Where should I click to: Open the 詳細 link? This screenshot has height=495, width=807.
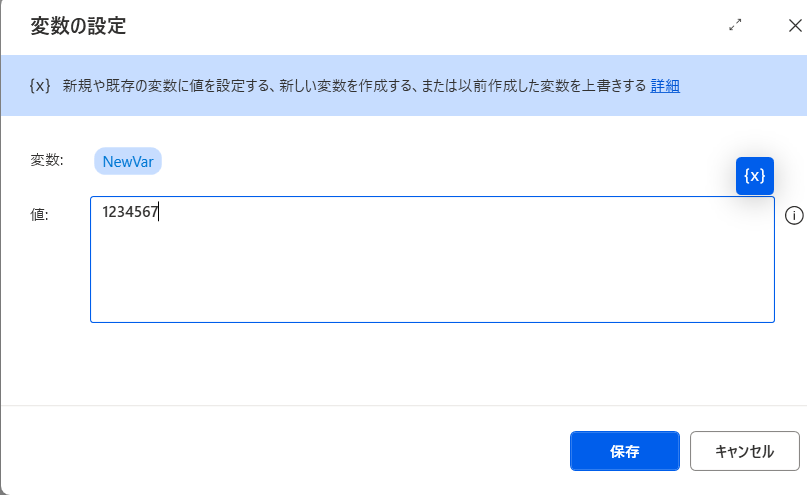665,85
